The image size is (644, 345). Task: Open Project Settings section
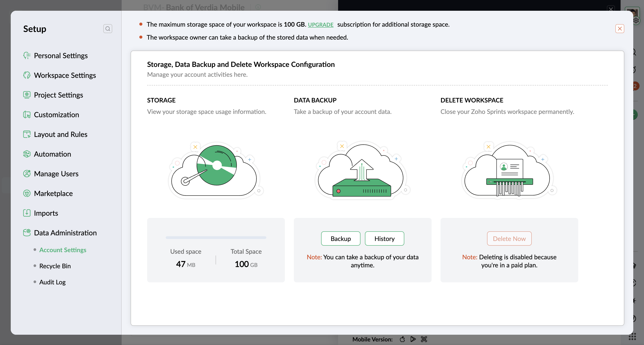[x=59, y=95]
